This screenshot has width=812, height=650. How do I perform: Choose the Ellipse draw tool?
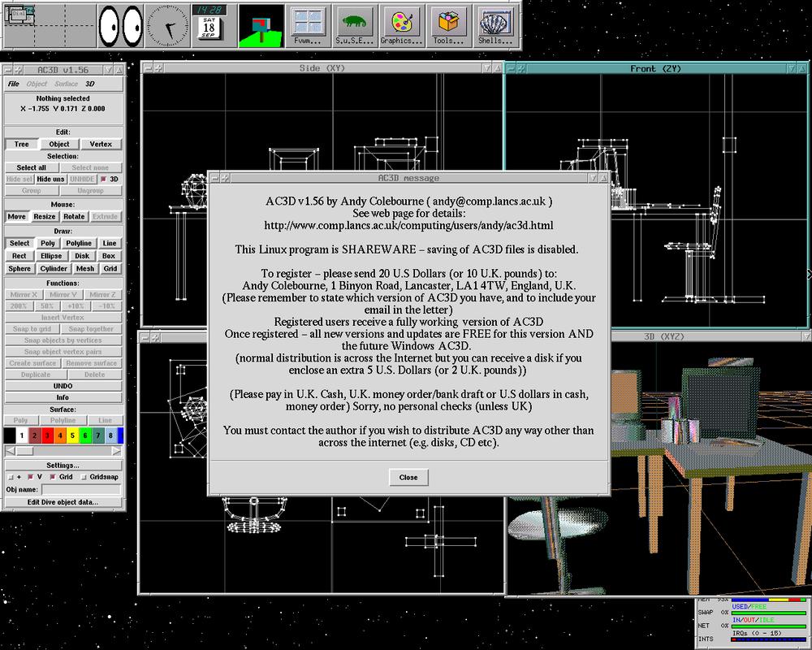pos(51,256)
